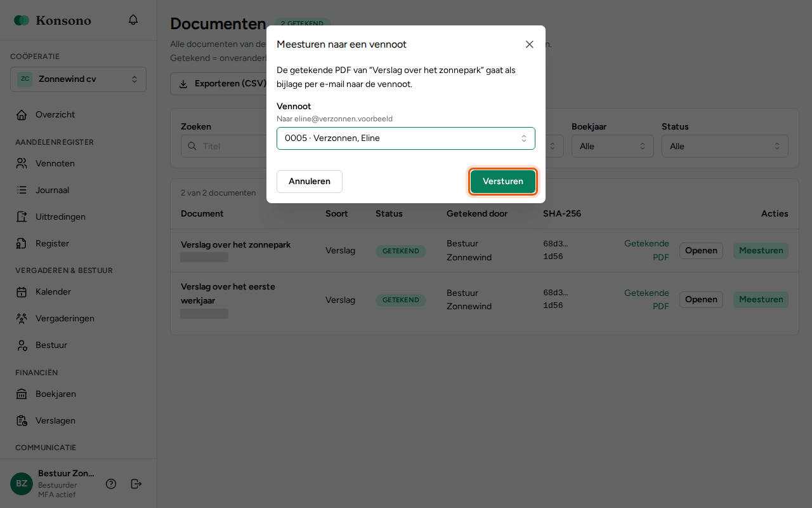Image resolution: width=812 pixels, height=508 pixels.
Task: Open Journaal in the sidebar
Action: (78, 190)
